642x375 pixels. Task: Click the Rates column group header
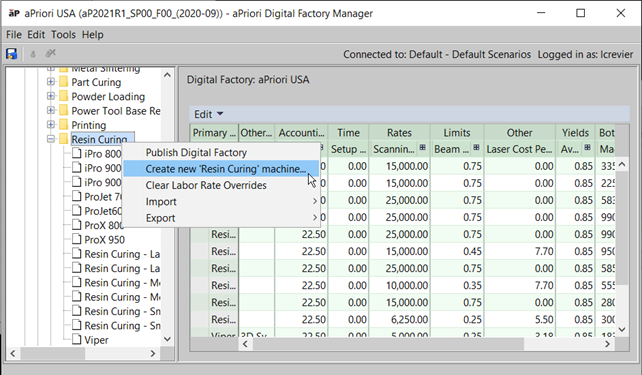pyautogui.click(x=399, y=133)
